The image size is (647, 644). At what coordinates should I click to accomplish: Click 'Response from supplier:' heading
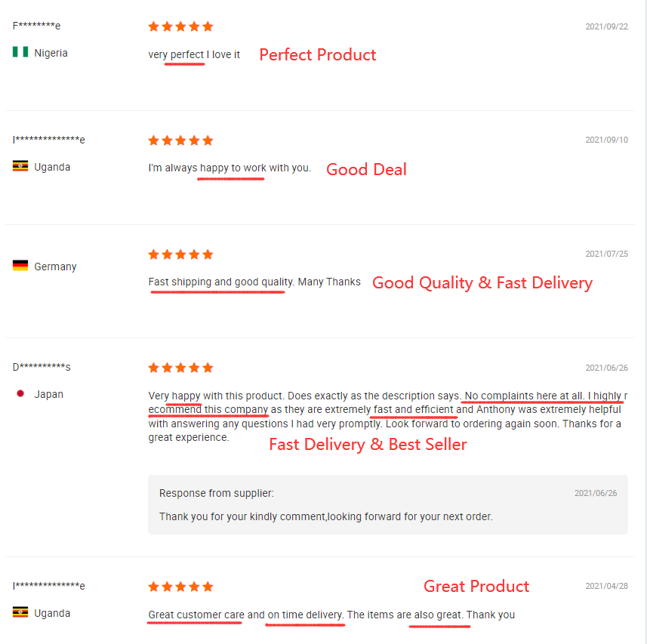click(x=217, y=493)
